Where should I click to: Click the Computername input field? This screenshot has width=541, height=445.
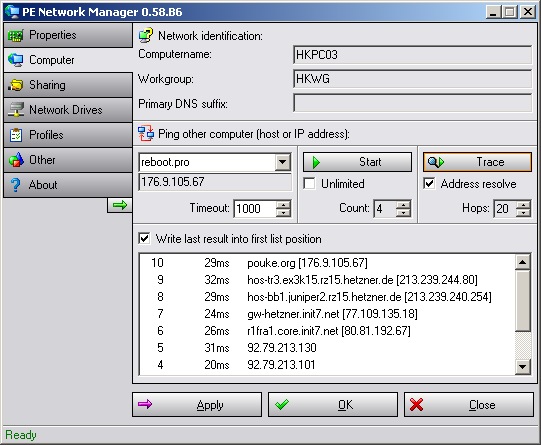click(412, 55)
